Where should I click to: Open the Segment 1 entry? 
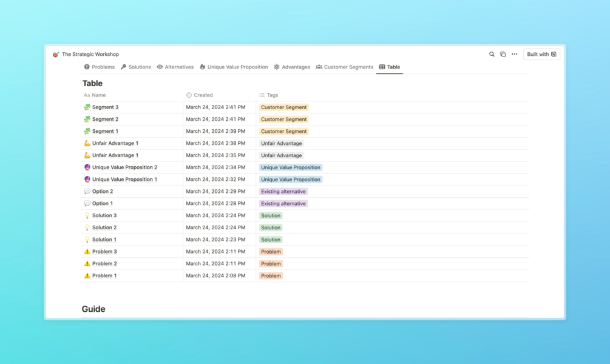[105, 131]
